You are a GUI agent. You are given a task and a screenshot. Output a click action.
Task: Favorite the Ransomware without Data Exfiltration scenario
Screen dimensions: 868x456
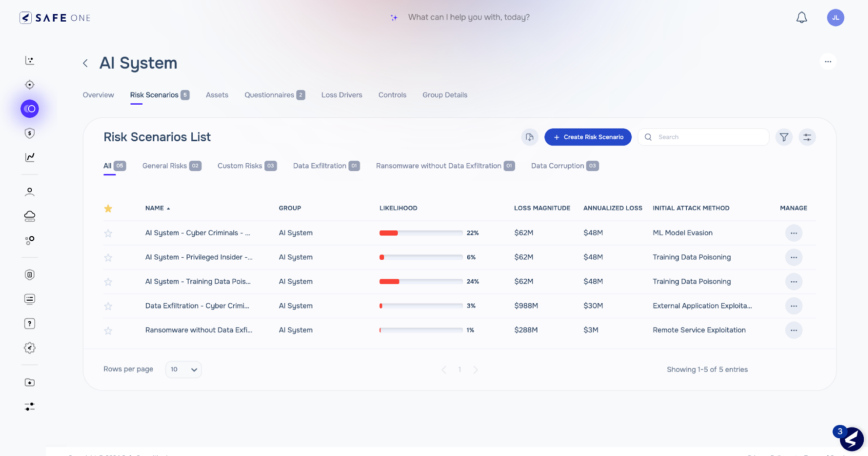[x=108, y=330]
